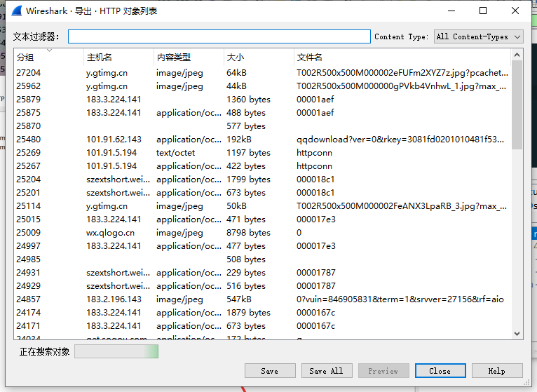Select packet 24997 row

[262, 246]
